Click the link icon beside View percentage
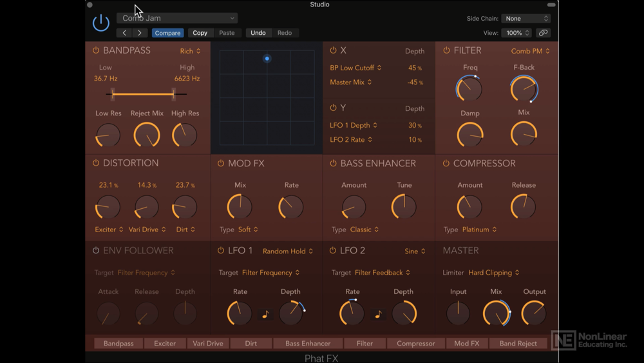The height and width of the screenshot is (363, 644). (x=543, y=33)
